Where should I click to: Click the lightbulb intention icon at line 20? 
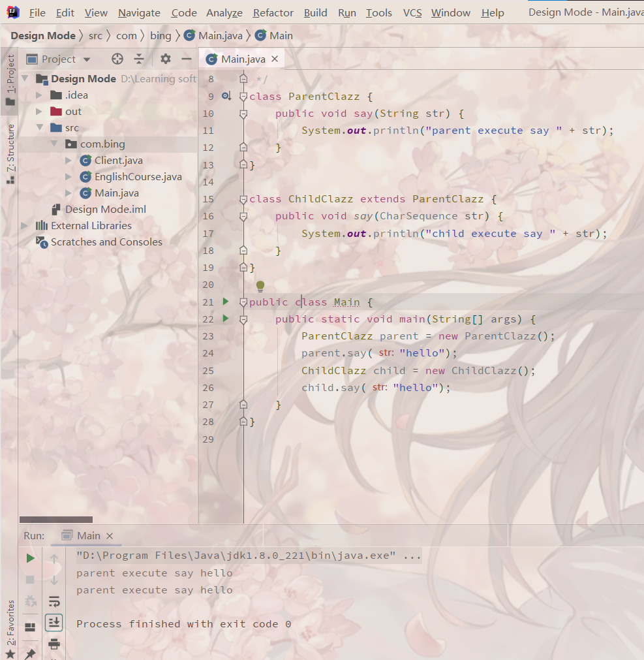[260, 286]
